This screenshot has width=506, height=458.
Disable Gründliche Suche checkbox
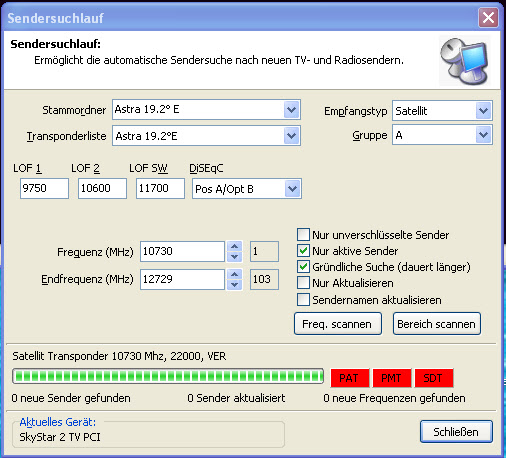point(303,267)
